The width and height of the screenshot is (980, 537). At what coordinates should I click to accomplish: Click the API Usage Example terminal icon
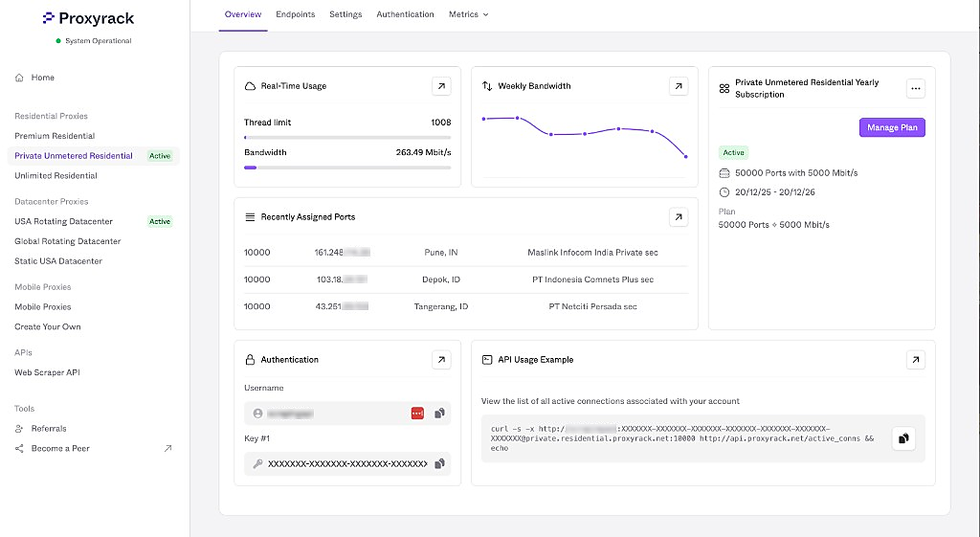point(487,360)
